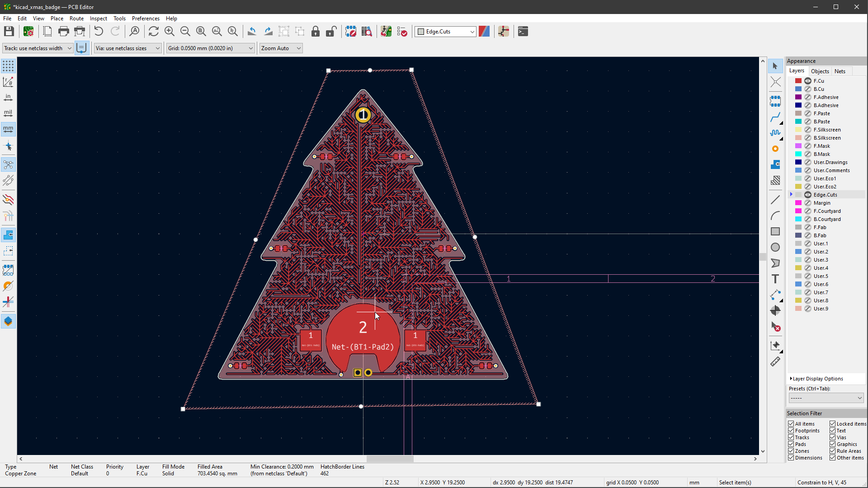Switch to the Nets tab
868x488 pixels.
tap(840, 71)
